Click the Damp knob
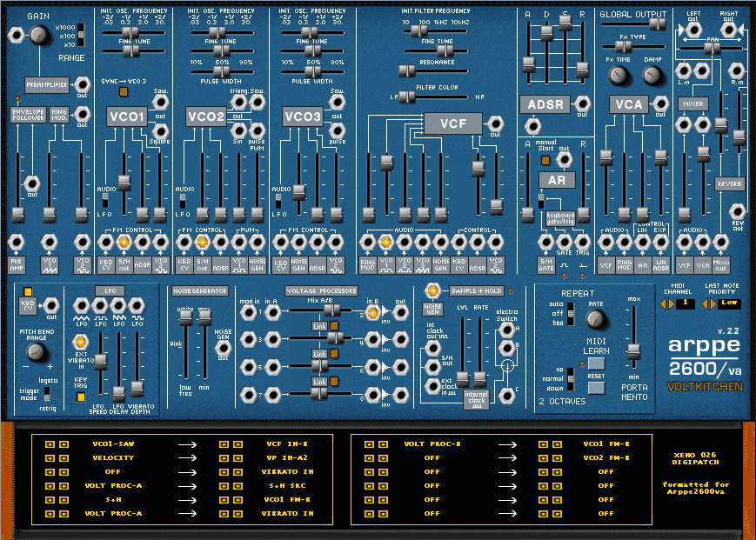756x540 pixels. pos(652,75)
